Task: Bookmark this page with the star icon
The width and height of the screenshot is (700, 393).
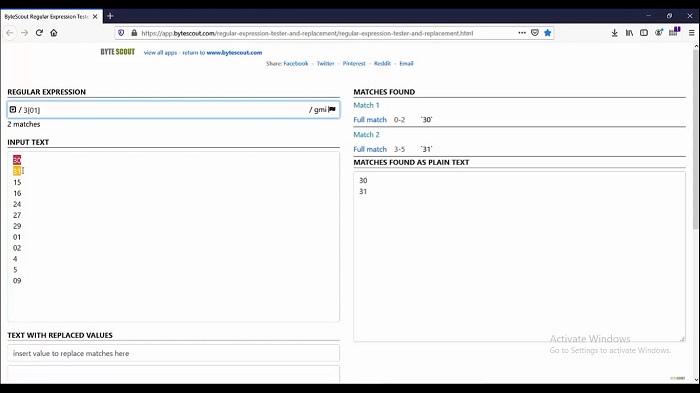Action: click(x=547, y=33)
